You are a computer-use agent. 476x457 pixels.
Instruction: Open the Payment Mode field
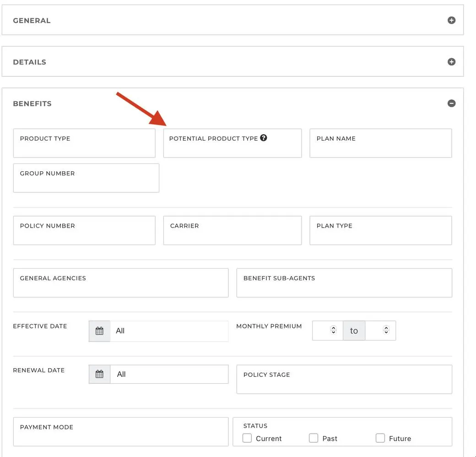click(x=120, y=431)
